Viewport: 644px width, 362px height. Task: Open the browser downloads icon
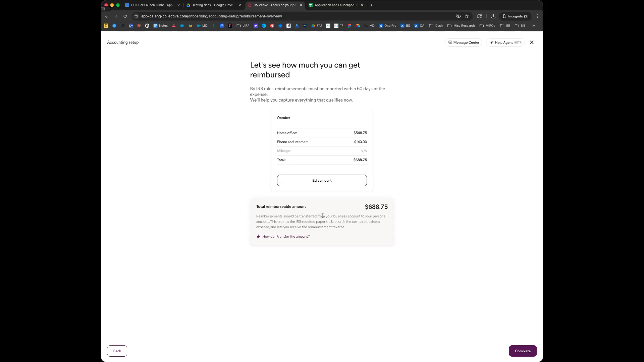point(493,16)
